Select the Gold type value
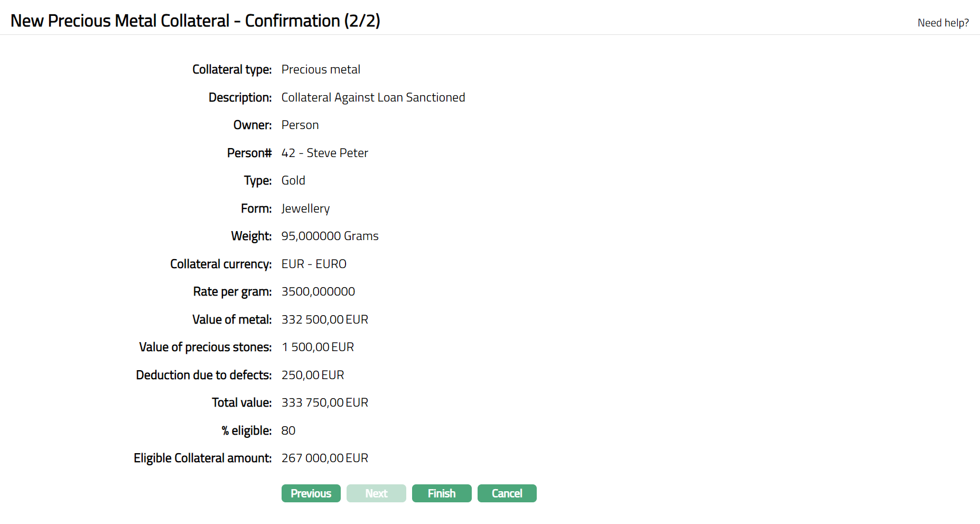Viewport: 980px width, 524px height. point(293,181)
